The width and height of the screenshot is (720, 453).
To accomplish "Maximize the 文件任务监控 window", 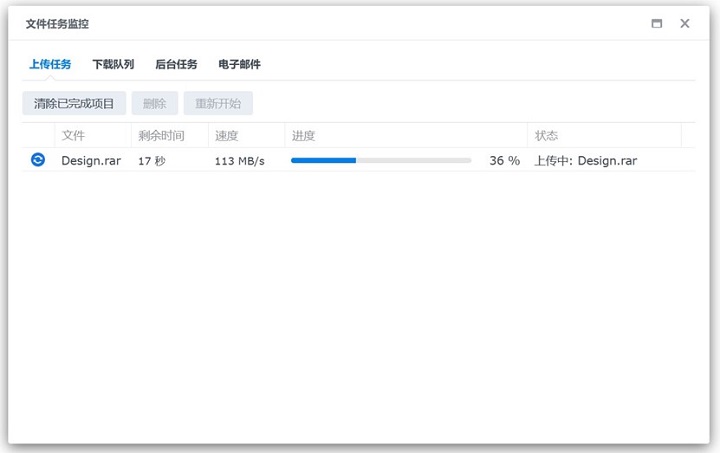I will click(657, 23).
